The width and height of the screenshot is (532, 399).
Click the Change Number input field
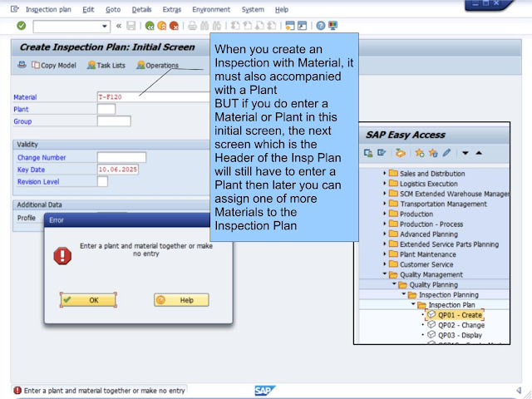(121, 157)
